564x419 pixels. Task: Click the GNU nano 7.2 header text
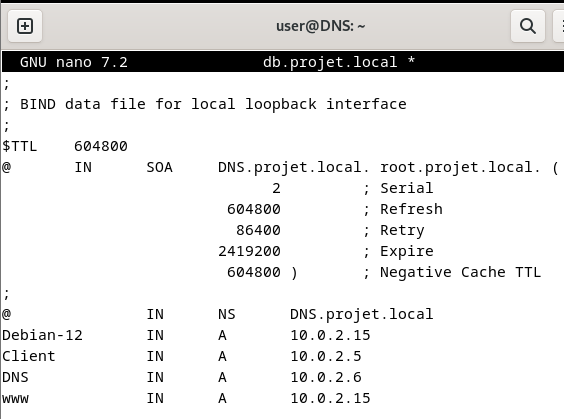[x=74, y=62]
